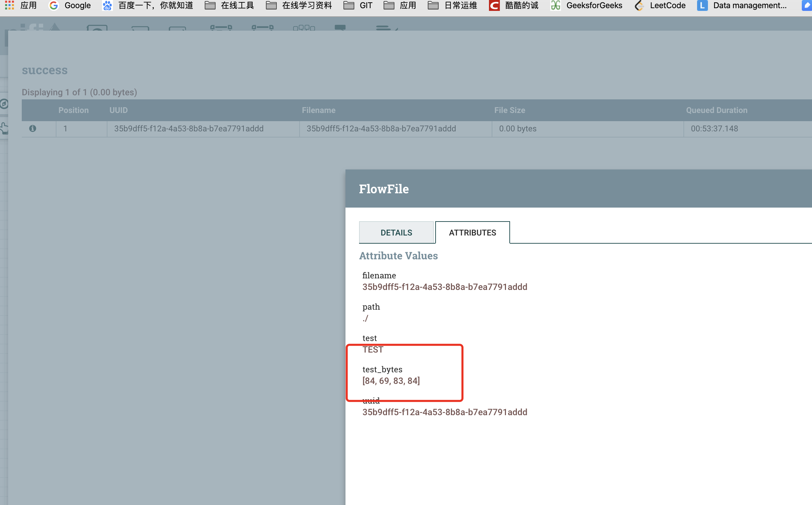Open the GeeksforGeeks bookmark

587,5
